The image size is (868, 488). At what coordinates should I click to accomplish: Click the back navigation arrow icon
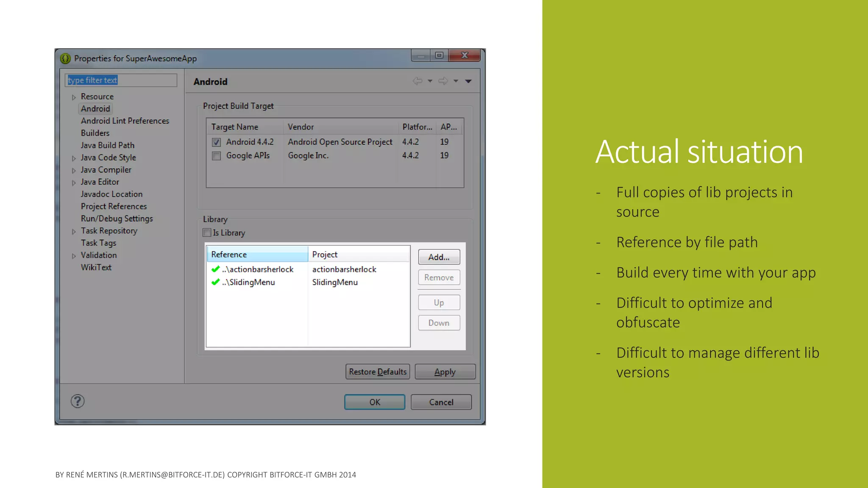point(417,81)
